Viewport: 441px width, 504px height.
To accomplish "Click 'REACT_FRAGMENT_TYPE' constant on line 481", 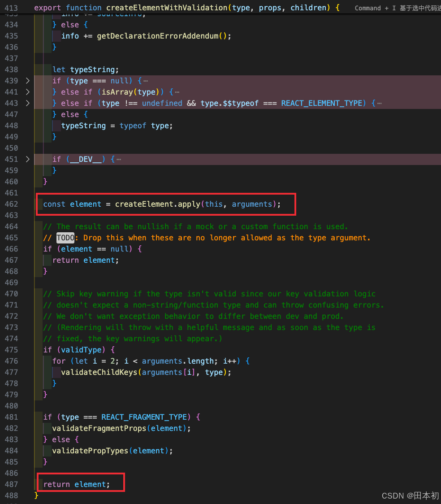I will click(144, 417).
